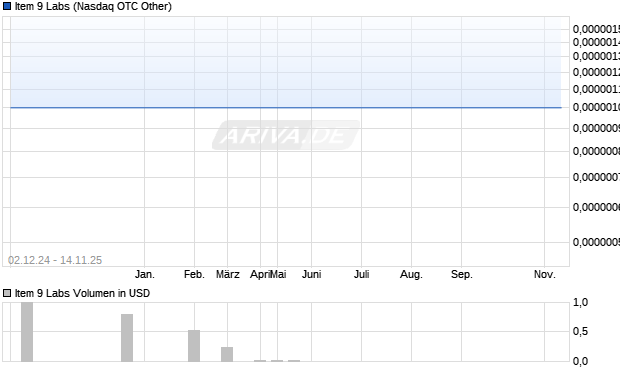Click the 'Juni' axis label

(x=312, y=274)
